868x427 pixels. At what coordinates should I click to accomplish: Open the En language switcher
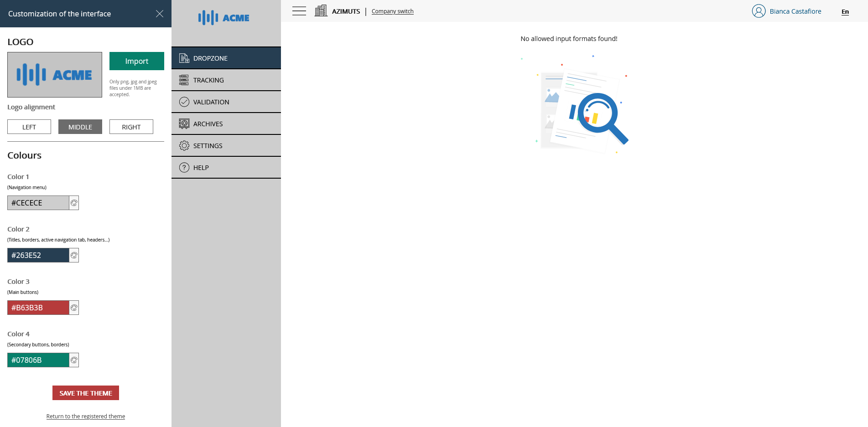point(845,11)
